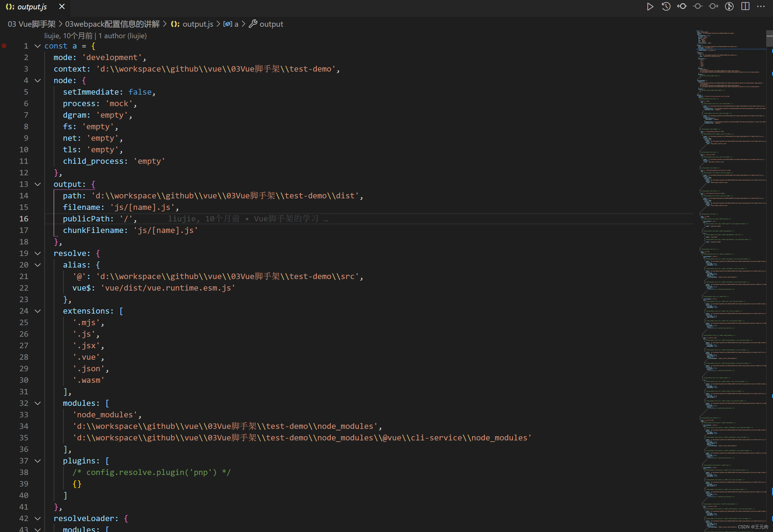Click the vertical scrollbar thumb
Viewport: 773px width, 532px height.
point(770,39)
